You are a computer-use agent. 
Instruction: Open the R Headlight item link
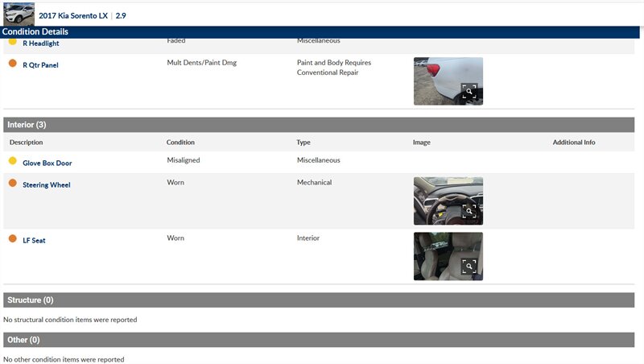tap(40, 43)
